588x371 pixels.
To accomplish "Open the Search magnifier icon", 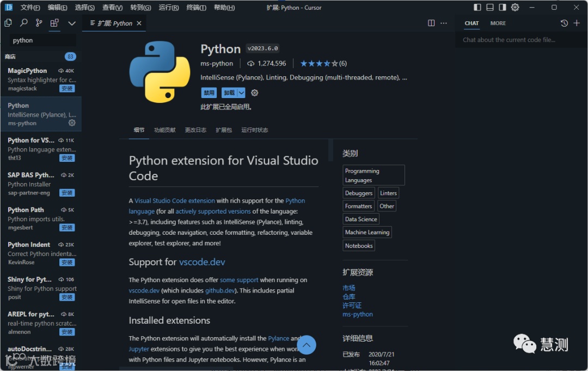I will click(23, 23).
